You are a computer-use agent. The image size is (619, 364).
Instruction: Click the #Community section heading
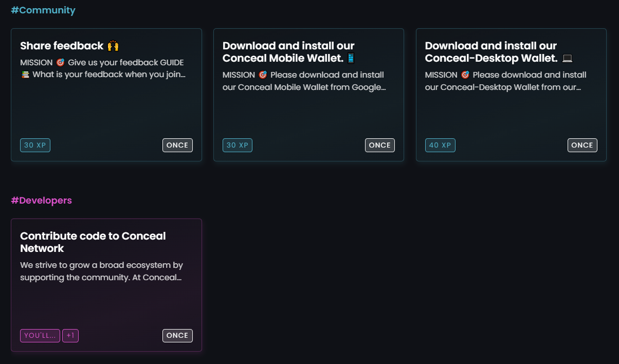click(43, 10)
